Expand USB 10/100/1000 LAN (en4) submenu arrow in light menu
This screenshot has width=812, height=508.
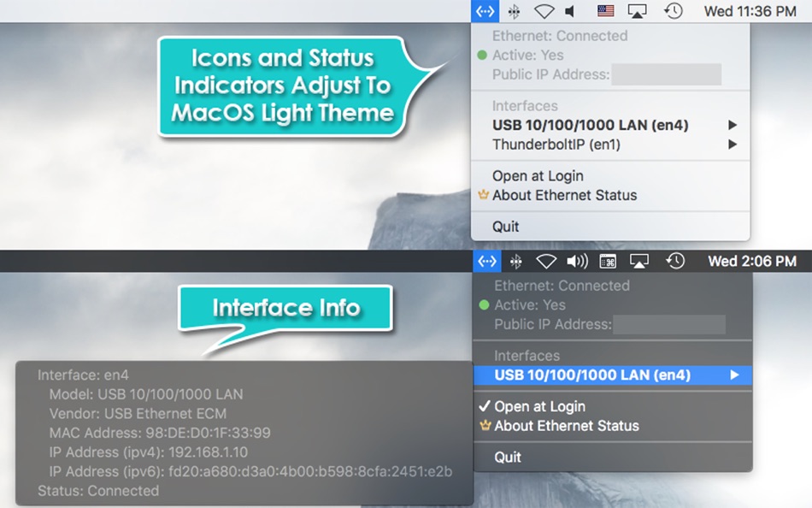(733, 125)
